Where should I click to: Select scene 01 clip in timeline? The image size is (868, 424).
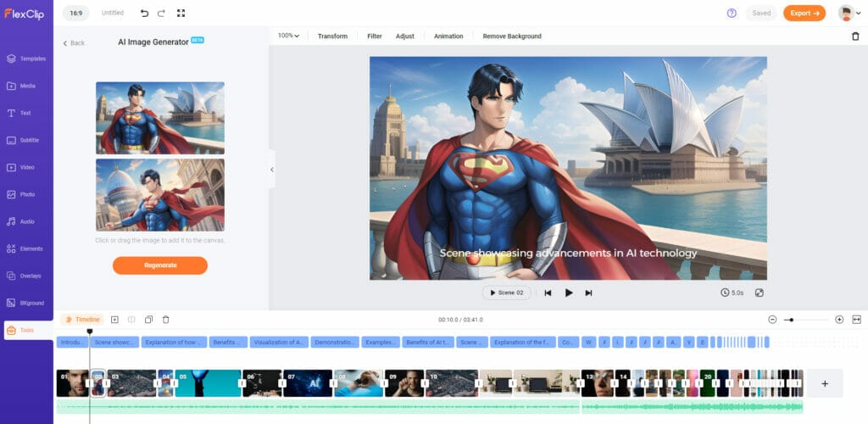point(73,383)
